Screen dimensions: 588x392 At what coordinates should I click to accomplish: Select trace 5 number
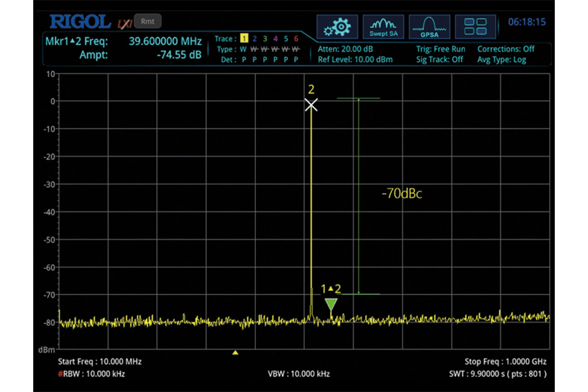click(x=286, y=39)
